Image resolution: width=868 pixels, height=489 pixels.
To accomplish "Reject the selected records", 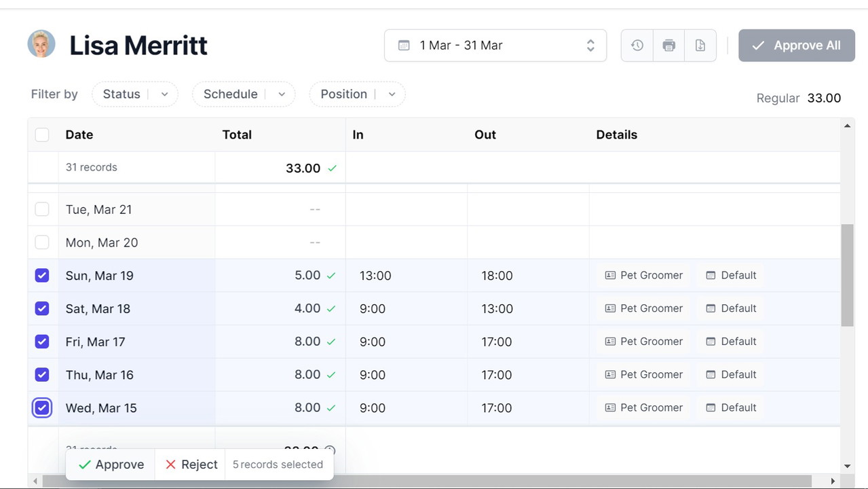I will [x=191, y=465].
